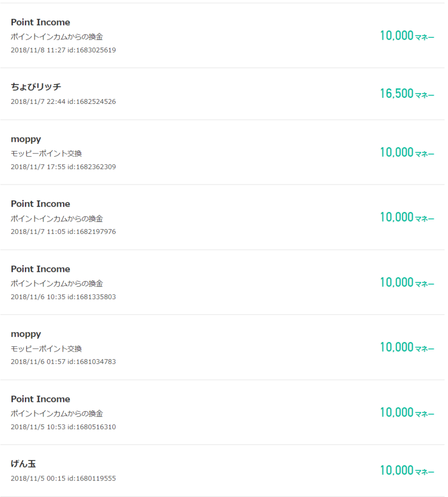The width and height of the screenshot is (448, 497).
Task: Click the Point Income title dated 2018/11/5
Action: click(40, 399)
